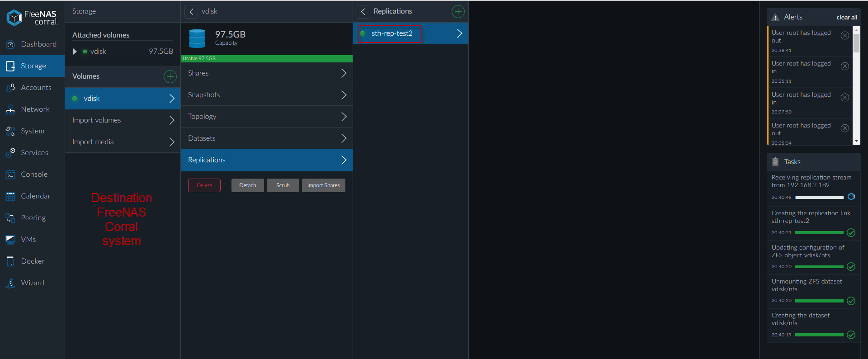Open the Datasets section
This screenshot has height=359, width=868.
[267, 138]
